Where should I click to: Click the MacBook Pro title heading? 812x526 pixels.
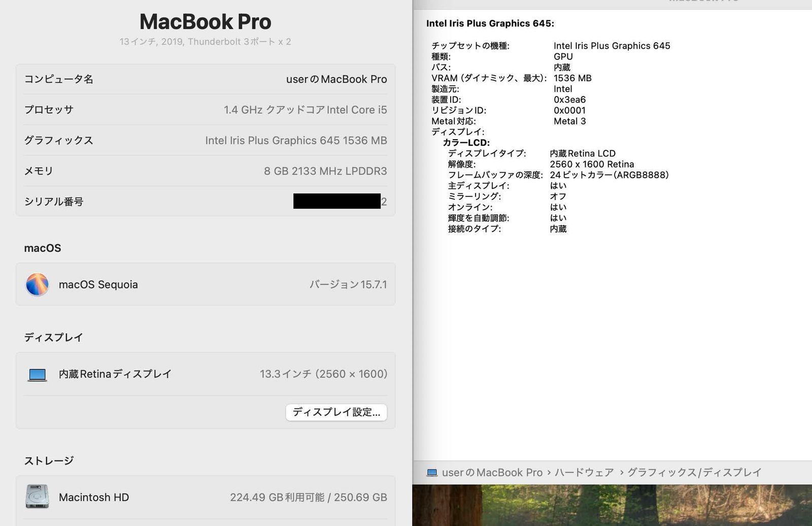point(205,22)
